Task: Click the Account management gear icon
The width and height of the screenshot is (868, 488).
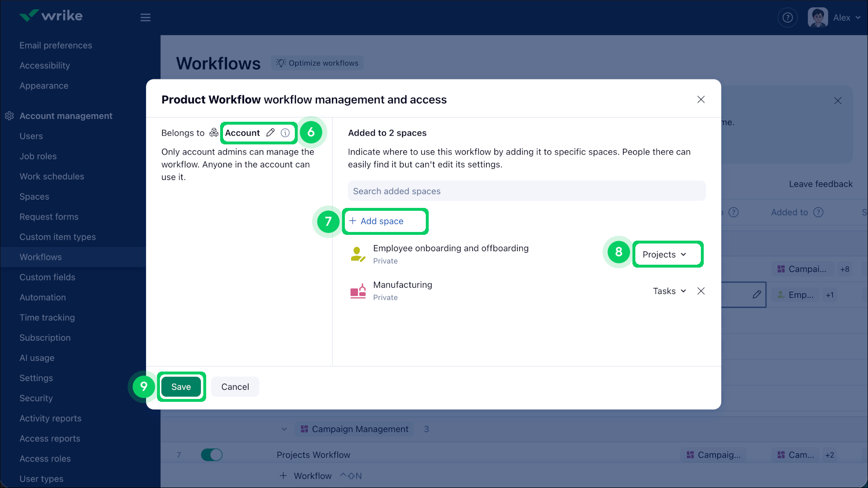Action: 9,116
